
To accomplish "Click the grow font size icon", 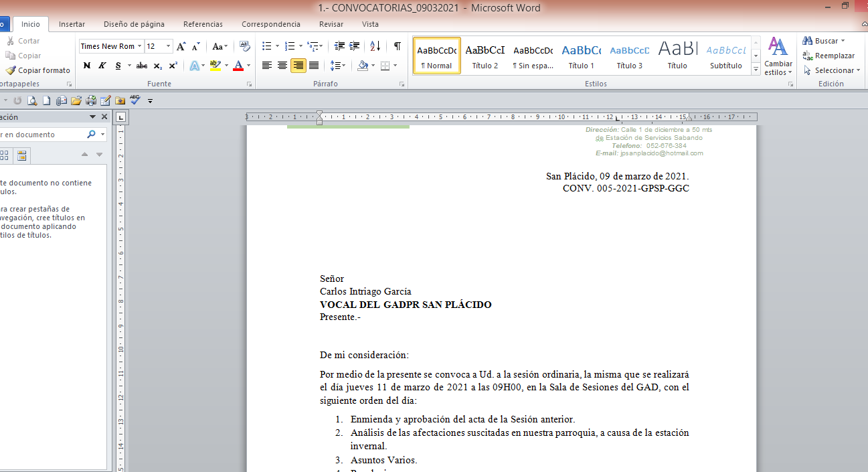I will click(x=181, y=46).
